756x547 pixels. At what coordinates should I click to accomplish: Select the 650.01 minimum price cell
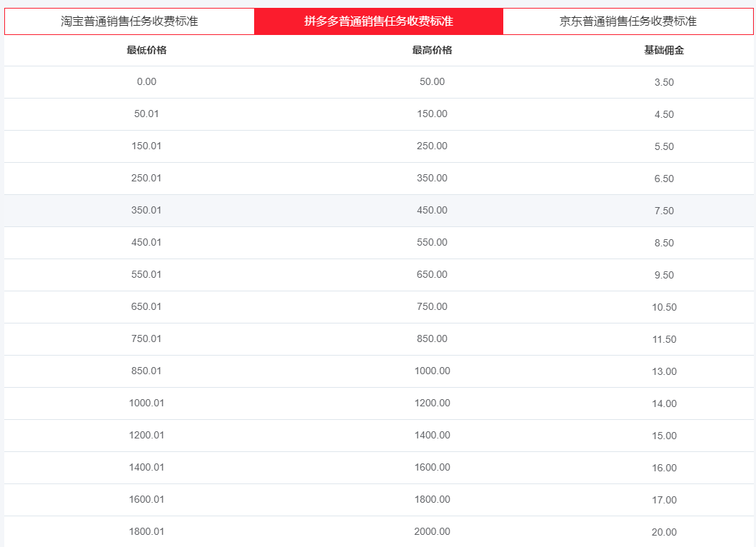146,306
